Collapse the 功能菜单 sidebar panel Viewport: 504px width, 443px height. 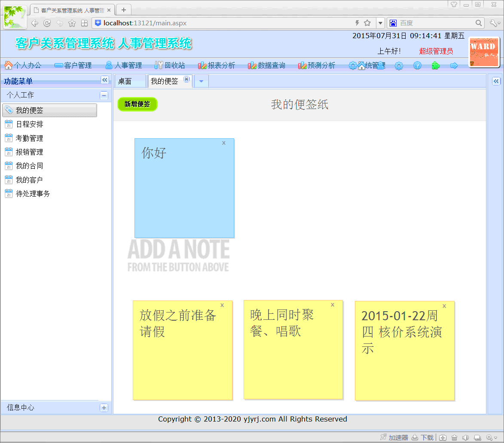(104, 80)
